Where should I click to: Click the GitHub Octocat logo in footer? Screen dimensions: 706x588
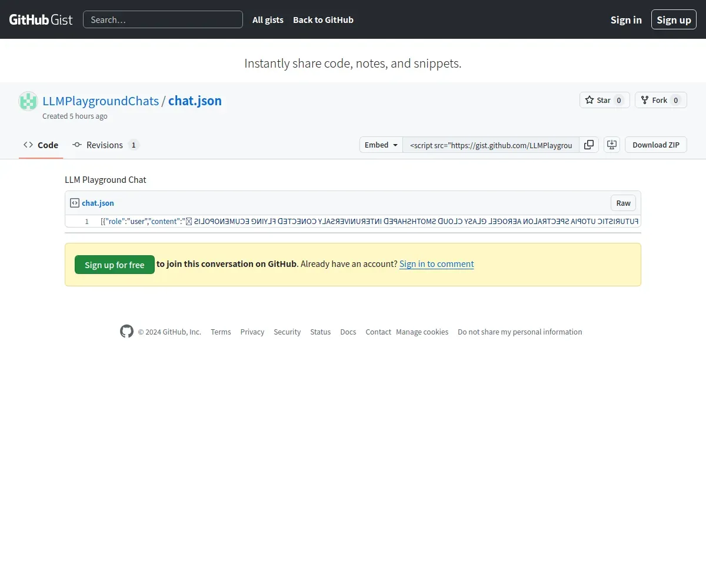(x=126, y=332)
